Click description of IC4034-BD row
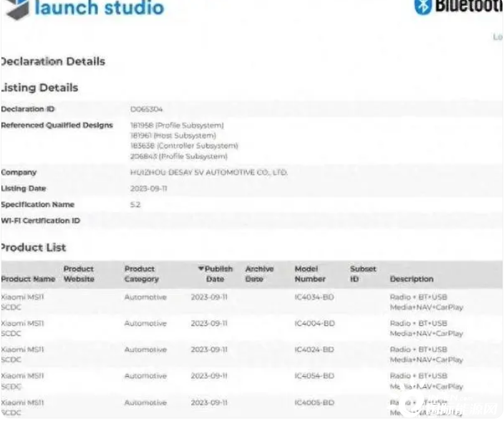This screenshot has width=504, height=422. click(426, 302)
